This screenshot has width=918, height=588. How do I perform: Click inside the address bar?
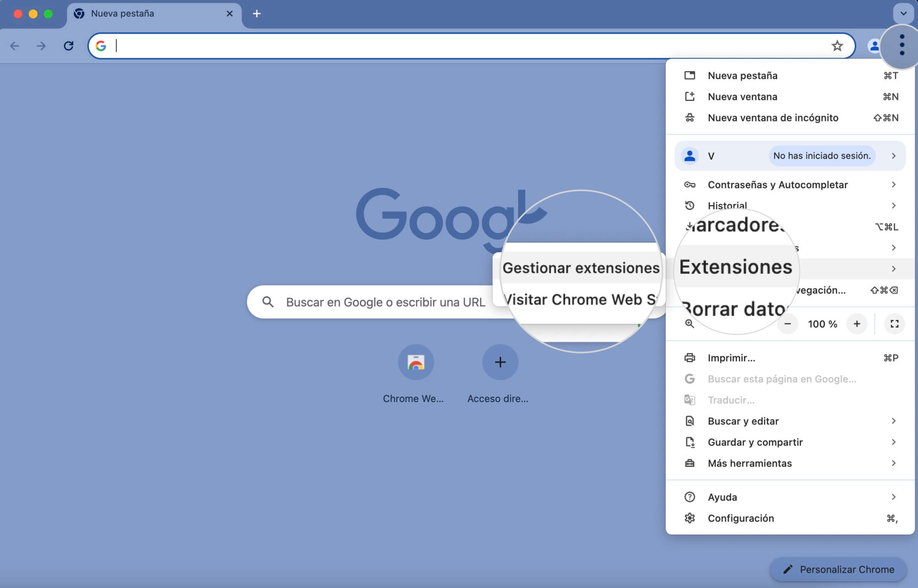pos(471,46)
